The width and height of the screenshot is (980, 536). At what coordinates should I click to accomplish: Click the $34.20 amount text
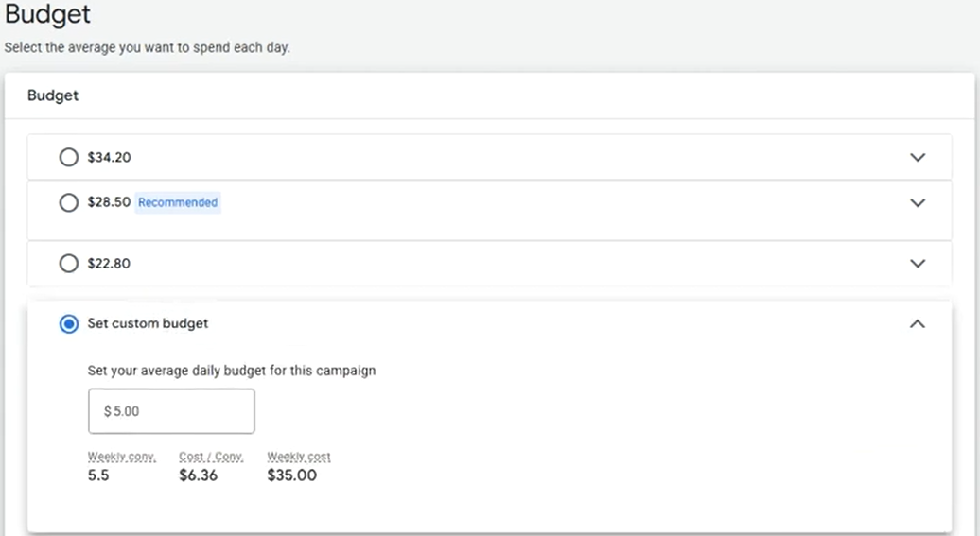click(x=109, y=158)
